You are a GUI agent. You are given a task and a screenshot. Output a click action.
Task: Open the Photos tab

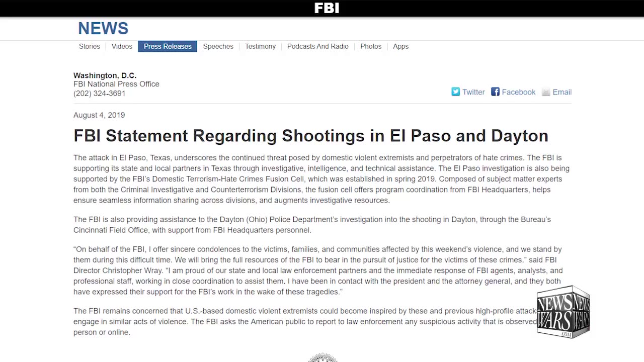(x=371, y=46)
